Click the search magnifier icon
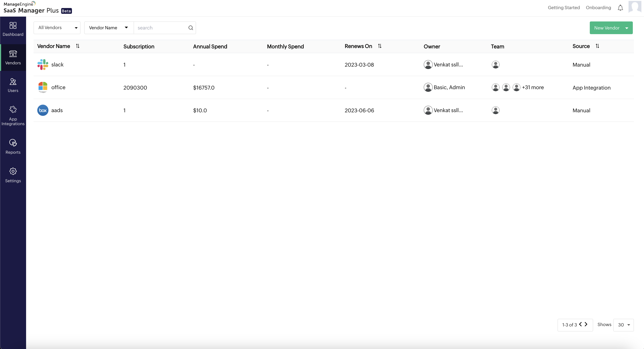Image resolution: width=644 pixels, height=349 pixels. coord(191,28)
